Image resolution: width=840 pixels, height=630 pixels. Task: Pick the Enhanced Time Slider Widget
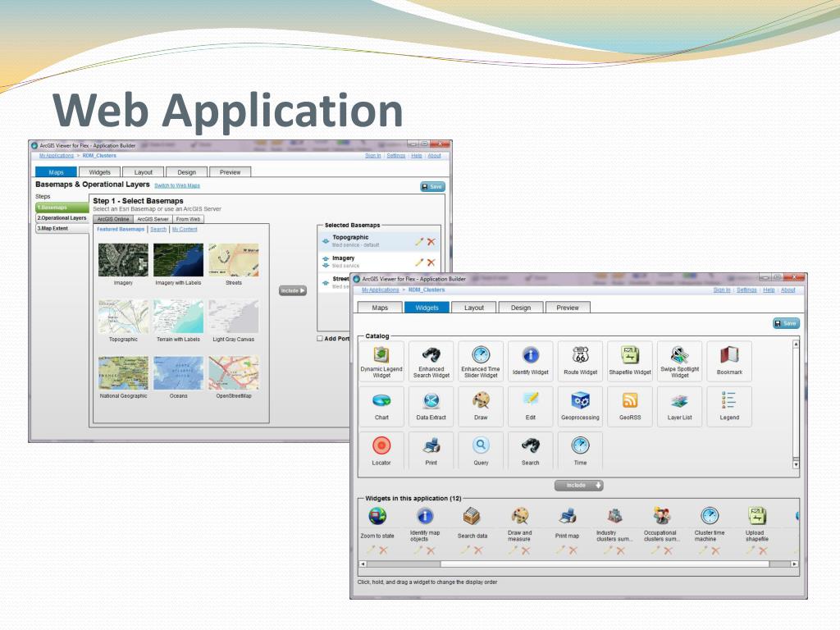(x=481, y=362)
